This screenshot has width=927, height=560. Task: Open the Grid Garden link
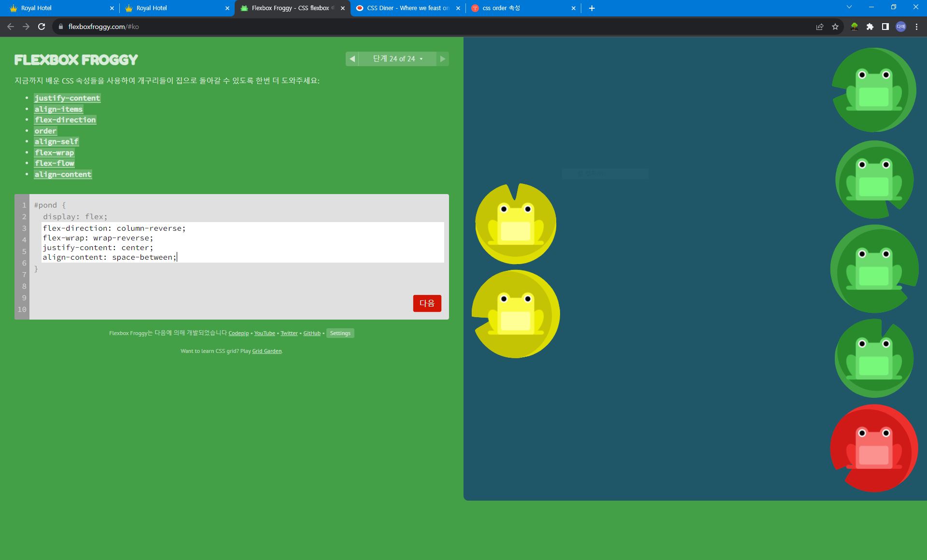(267, 351)
